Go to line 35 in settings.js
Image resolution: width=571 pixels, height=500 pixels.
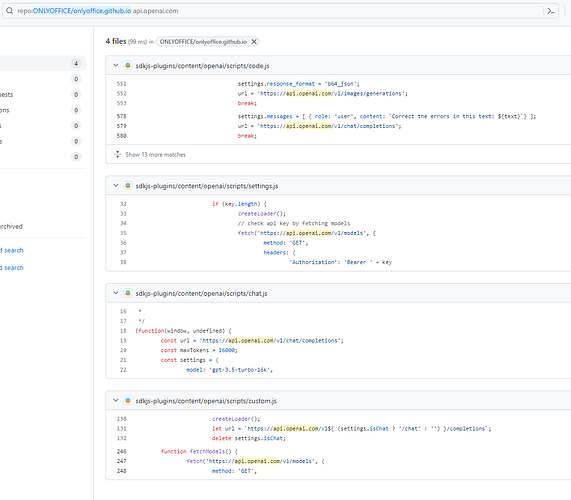point(123,233)
